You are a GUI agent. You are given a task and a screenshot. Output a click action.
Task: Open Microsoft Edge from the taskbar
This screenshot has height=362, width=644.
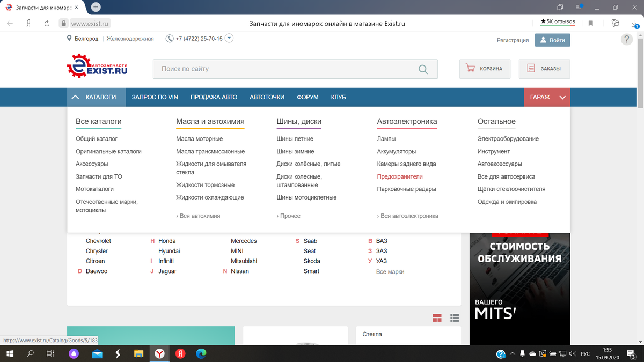tap(201, 353)
